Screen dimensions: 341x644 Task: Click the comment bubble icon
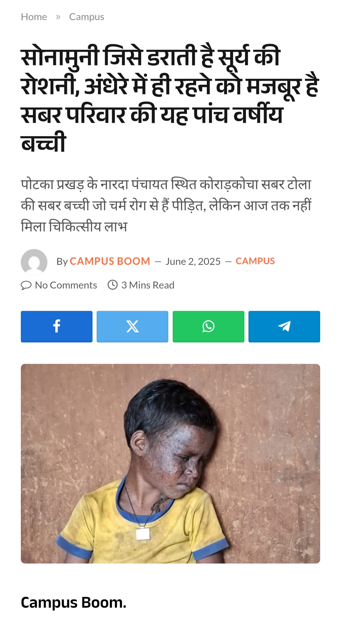26,285
